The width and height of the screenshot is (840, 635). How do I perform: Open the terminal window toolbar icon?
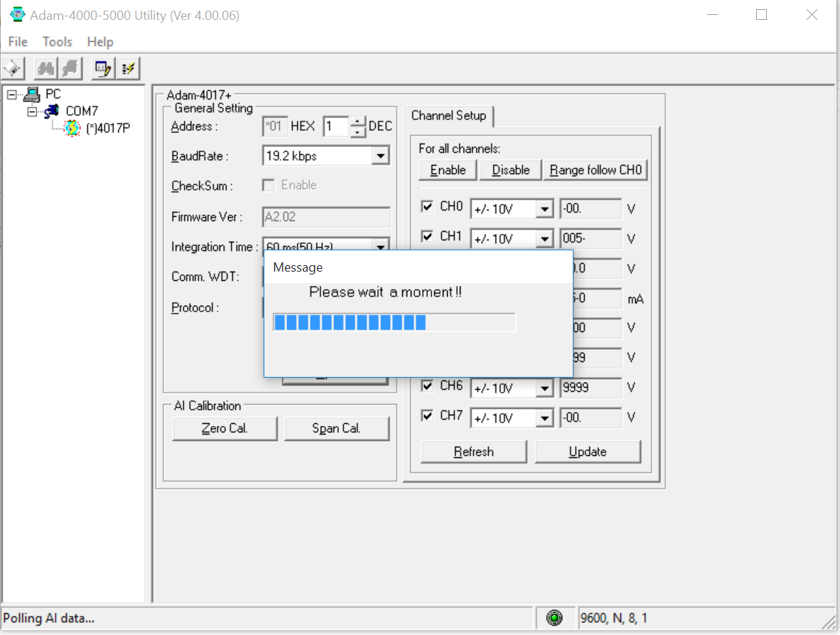pyautogui.click(x=102, y=68)
